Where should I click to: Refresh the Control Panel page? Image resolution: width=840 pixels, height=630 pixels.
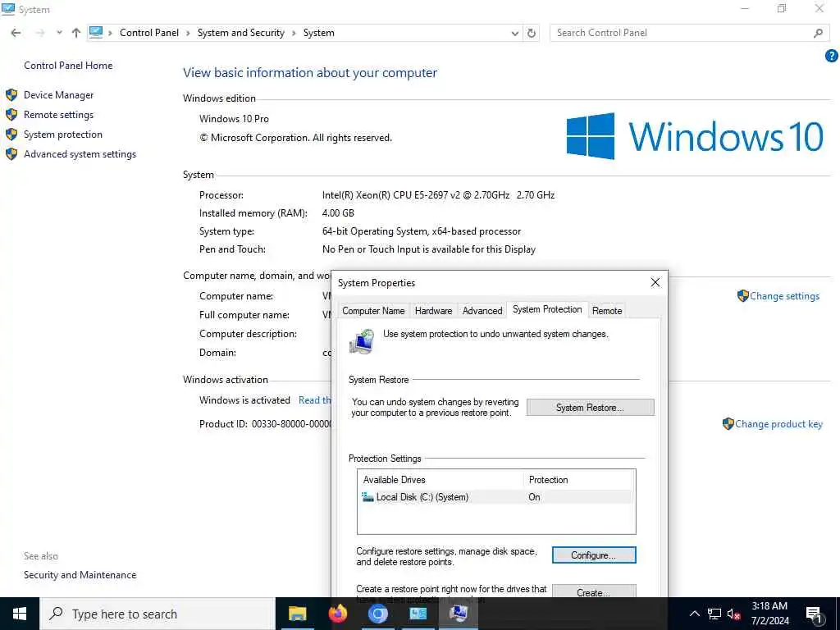coord(531,33)
